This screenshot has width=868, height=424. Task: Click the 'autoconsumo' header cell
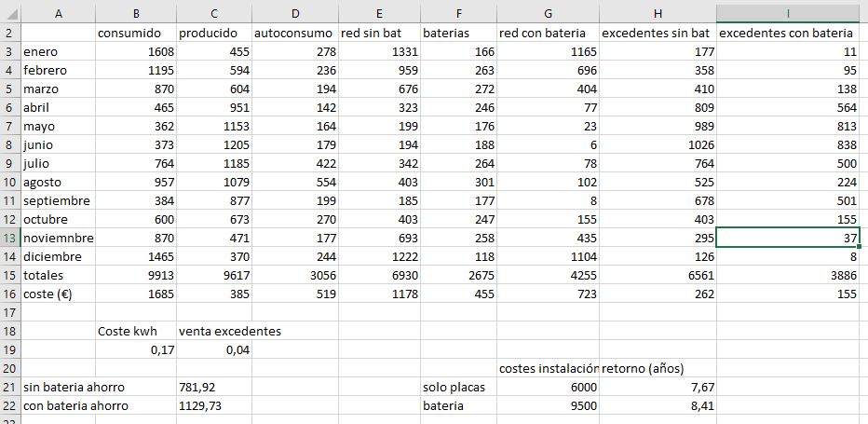295,34
